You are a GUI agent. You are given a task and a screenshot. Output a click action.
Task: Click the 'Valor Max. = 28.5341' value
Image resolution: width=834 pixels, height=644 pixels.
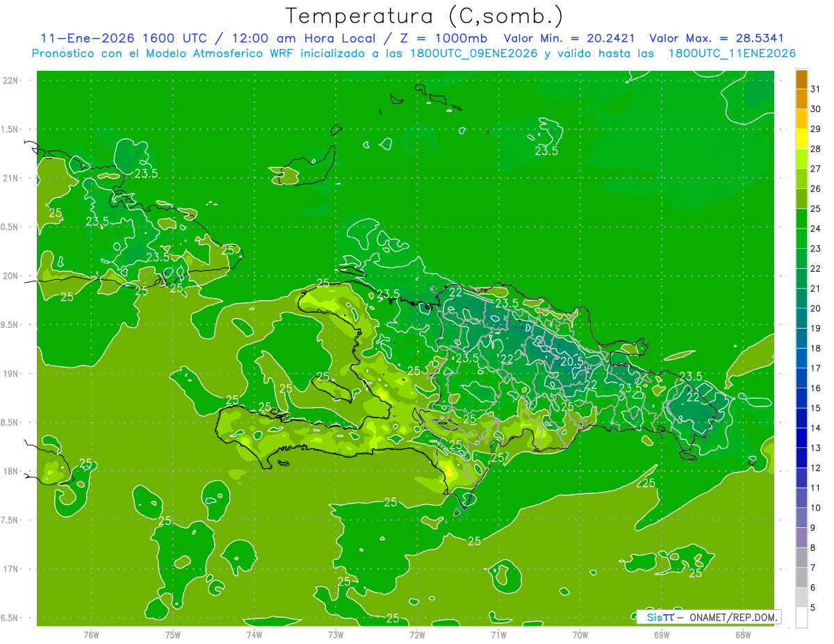(718, 38)
